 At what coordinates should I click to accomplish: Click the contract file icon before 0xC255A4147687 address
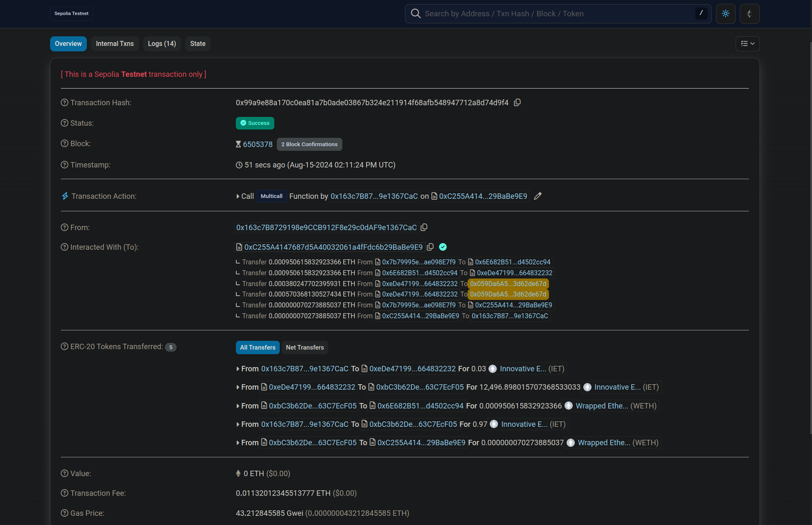[239, 247]
